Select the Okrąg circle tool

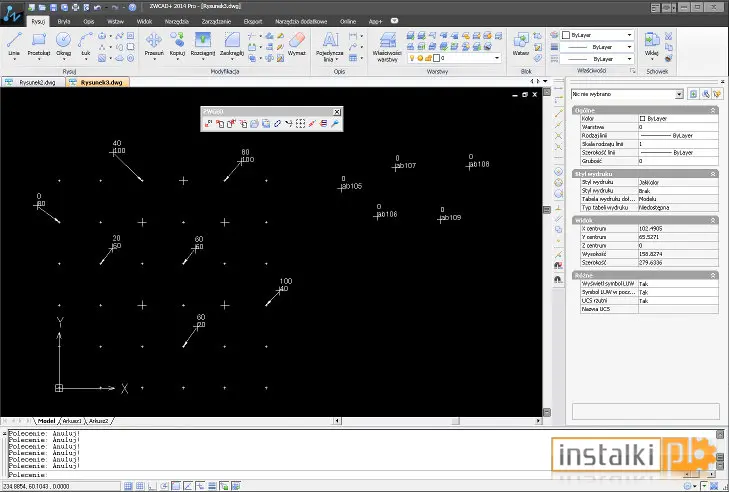coord(63,44)
